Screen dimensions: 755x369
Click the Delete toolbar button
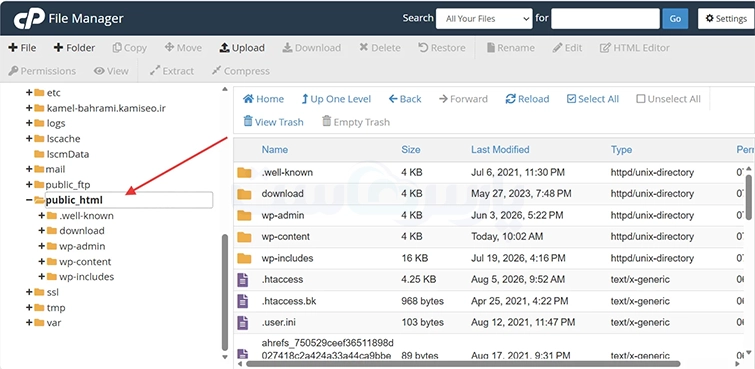click(x=380, y=48)
